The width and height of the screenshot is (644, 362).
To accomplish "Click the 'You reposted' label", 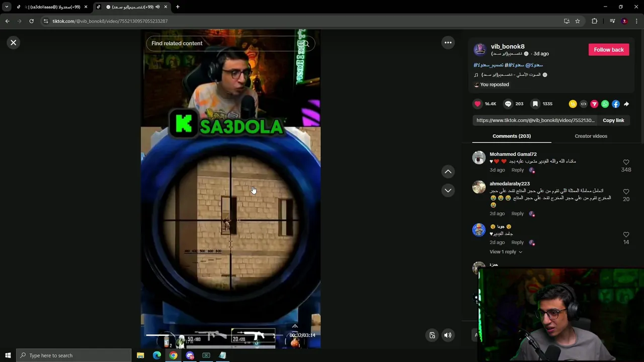I will 495,84.
